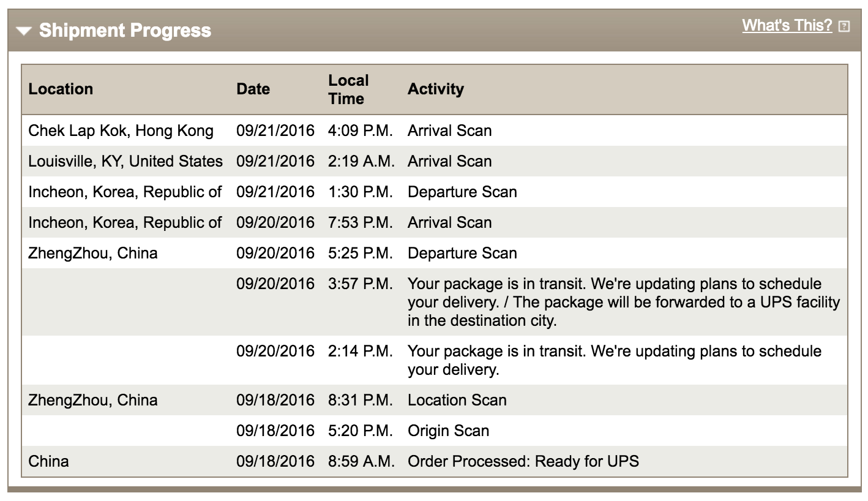Click the China location cell in last row

48,461
